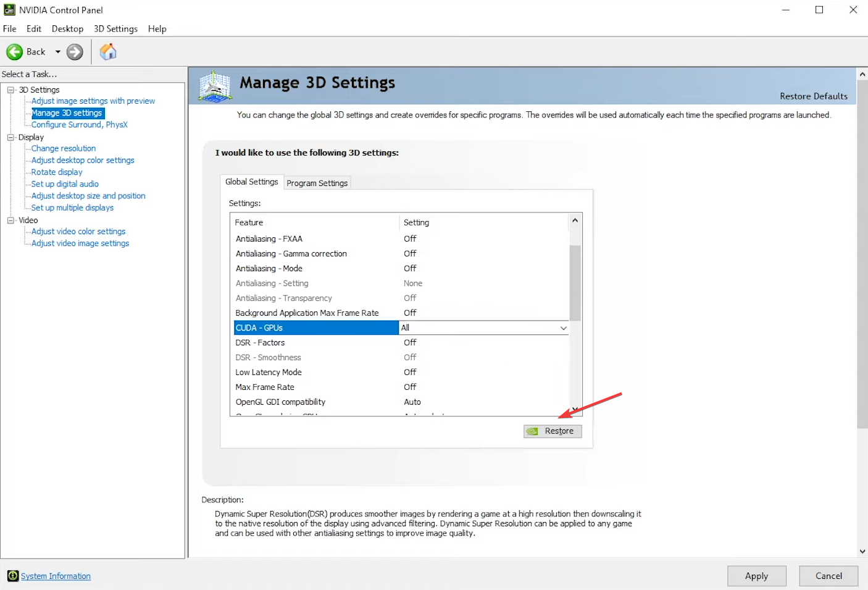Open the Edit menu

pyautogui.click(x=34, y=28)
